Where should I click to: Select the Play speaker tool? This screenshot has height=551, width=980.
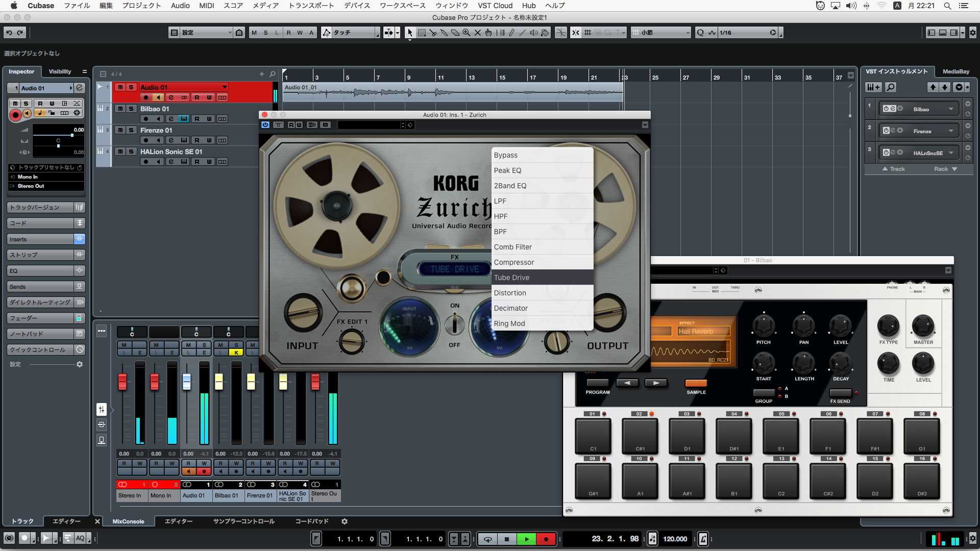click(534, 33)
